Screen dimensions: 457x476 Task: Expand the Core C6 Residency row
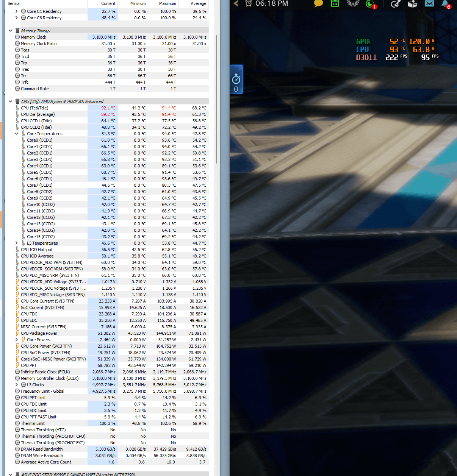coord(16,18)
